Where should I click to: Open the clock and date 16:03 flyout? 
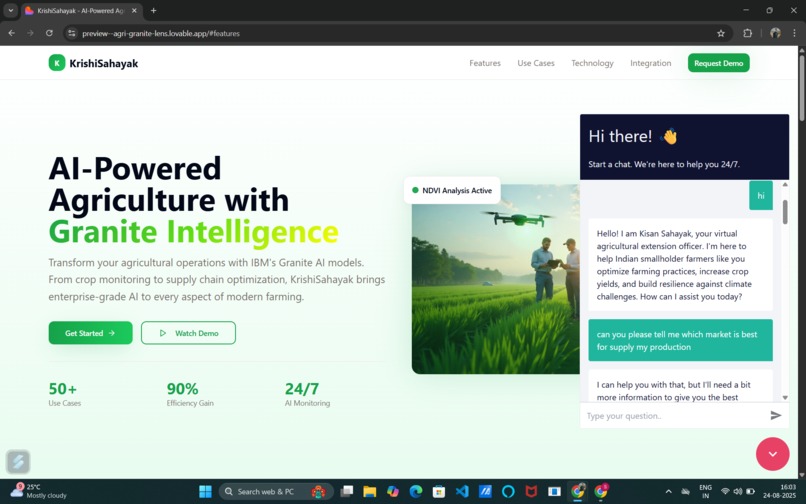pyautogui.click(x=779, y=491)
